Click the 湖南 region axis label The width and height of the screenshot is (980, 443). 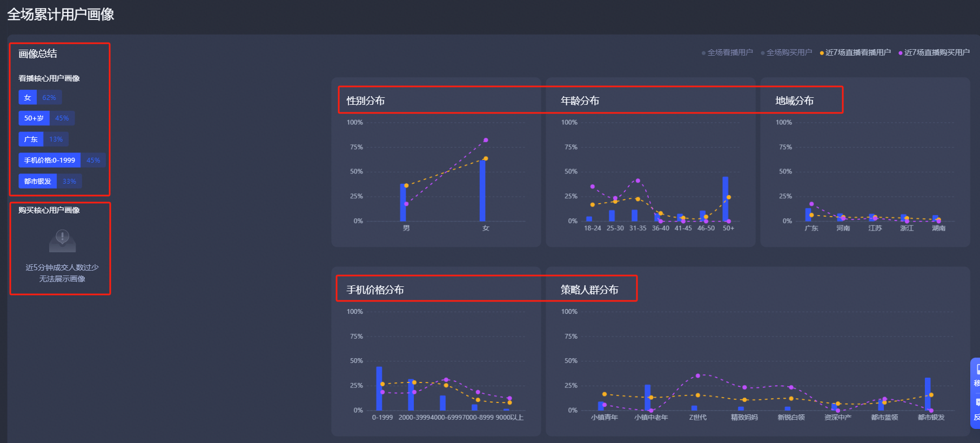(939, 228)
